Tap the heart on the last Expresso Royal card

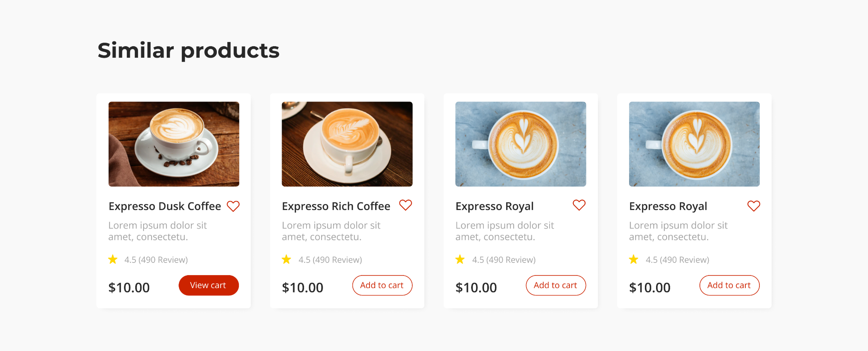(x=753, y=206)
